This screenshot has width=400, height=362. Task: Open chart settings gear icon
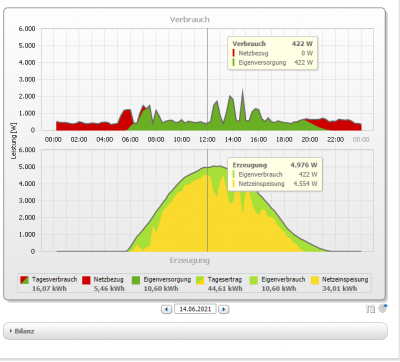[383, 308]
